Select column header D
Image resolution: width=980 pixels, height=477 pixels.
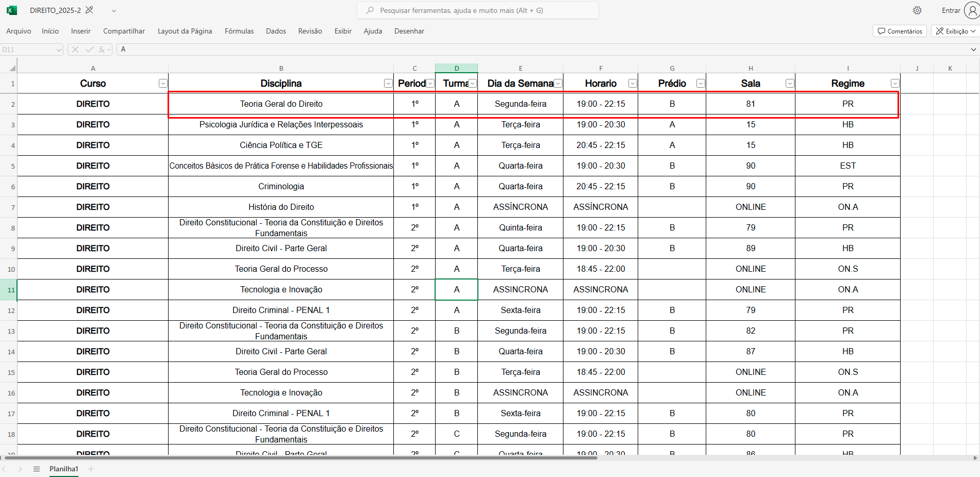(457, 68)
